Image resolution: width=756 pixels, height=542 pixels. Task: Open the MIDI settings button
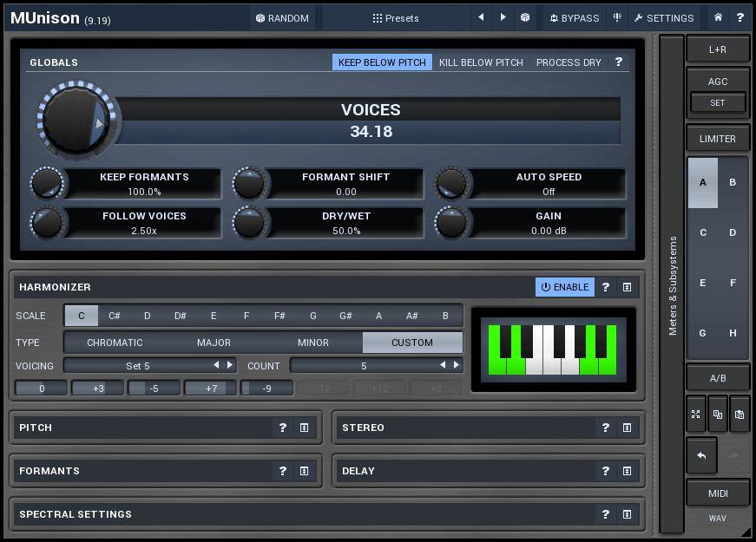click(718, 493)
